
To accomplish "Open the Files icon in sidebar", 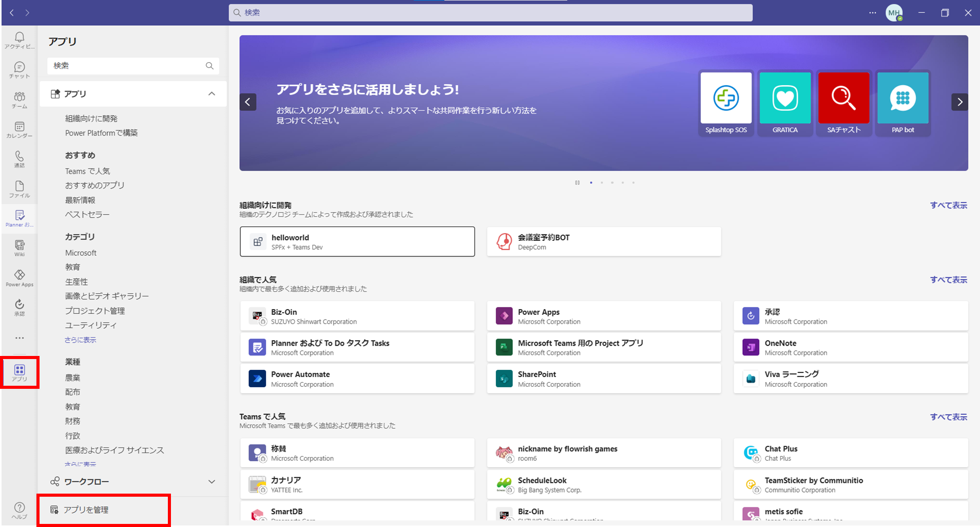I will [20, 189].
